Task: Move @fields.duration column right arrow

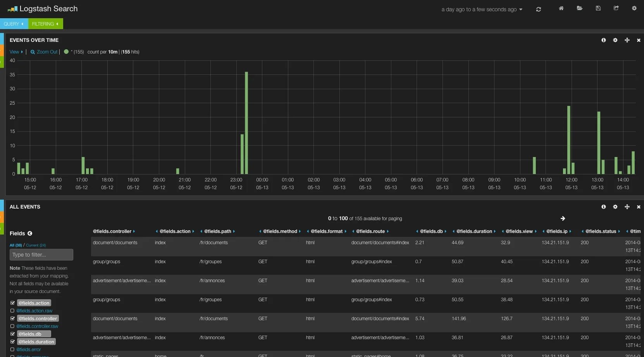Action: pos(494,231)
